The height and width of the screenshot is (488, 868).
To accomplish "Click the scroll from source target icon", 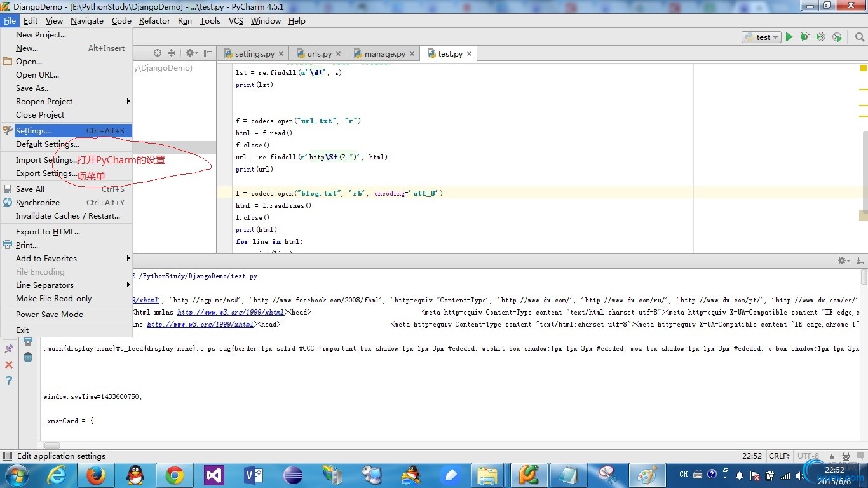I will [x=157, y=53].
